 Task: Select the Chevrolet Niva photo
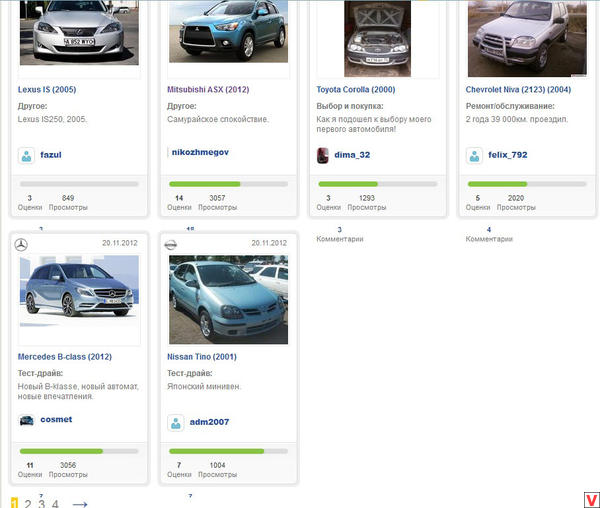[527, 39]
